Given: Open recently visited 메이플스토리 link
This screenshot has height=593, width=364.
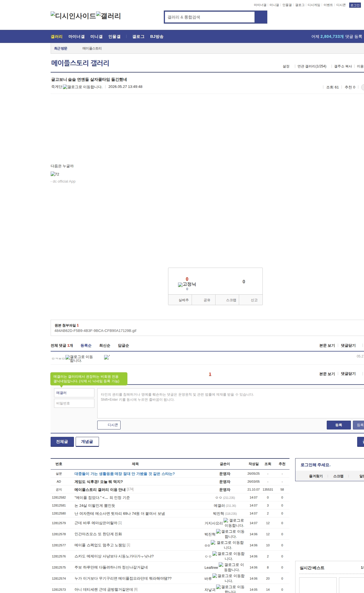Looking at the screenshot, I should [x=92, y=48].
